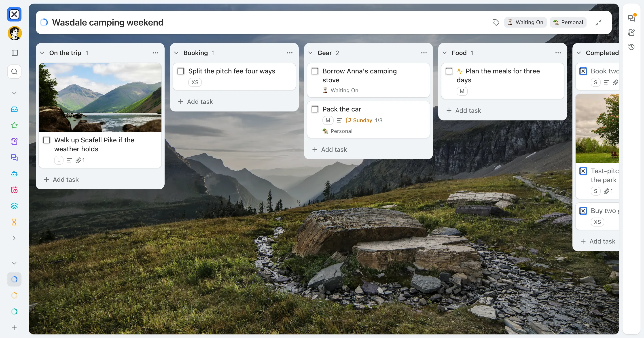Viewport: 644px width, 338px height.
Task: Click the project progress circle beside the title
Action: tap(44, 23)
